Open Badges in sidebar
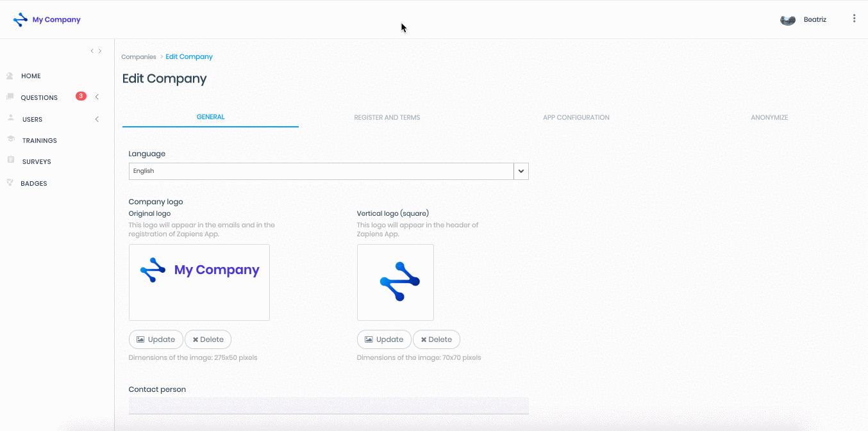Viewport: 868px width, 431px height. pos(34,184)
